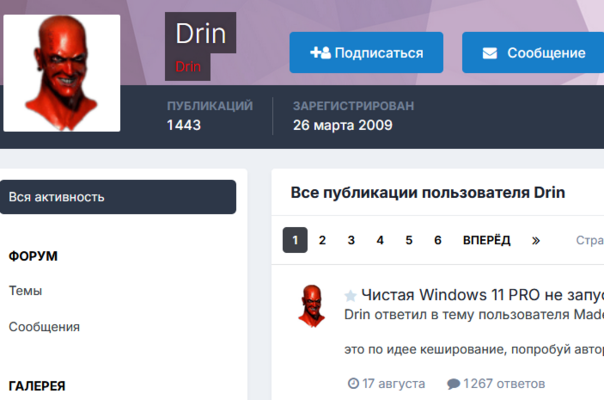Open the Drin author link in post
Screen dimensions: 604x400
point(356,314)
